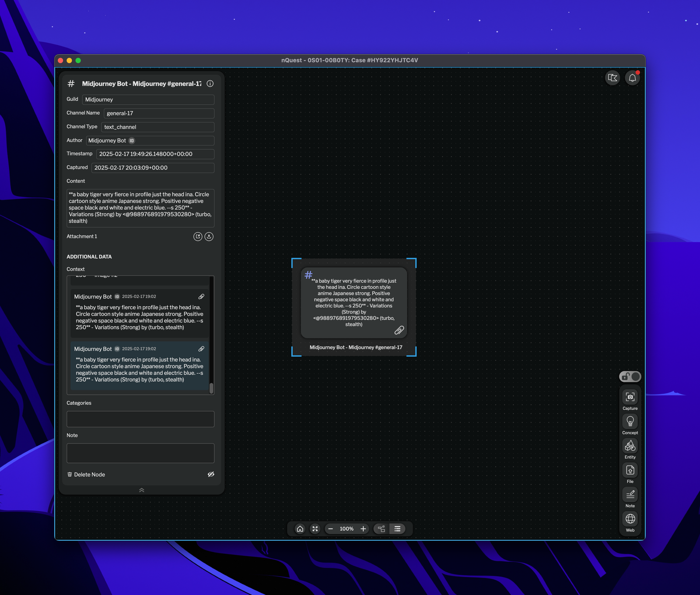Screen dimensions: 700x595
Task: Switch to graph layout view
Action: (x=381, y=529)
